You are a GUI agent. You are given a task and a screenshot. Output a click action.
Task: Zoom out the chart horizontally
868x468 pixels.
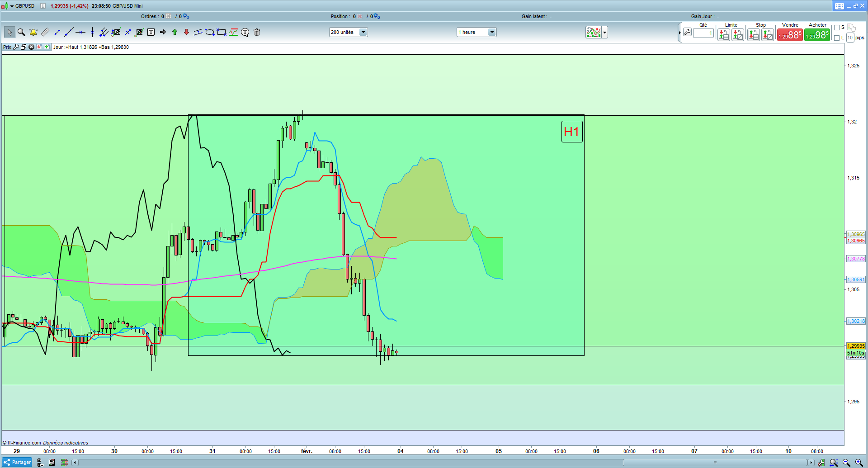[846, 463]
